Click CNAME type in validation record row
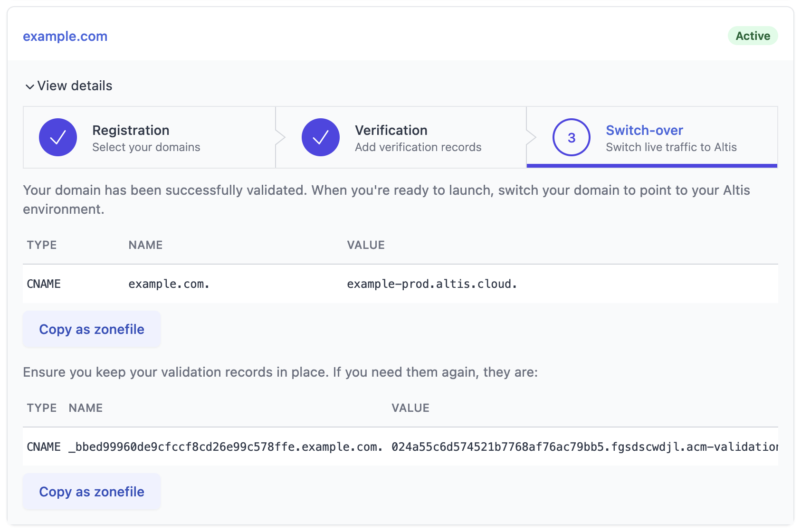 click(x=44, y=447)
